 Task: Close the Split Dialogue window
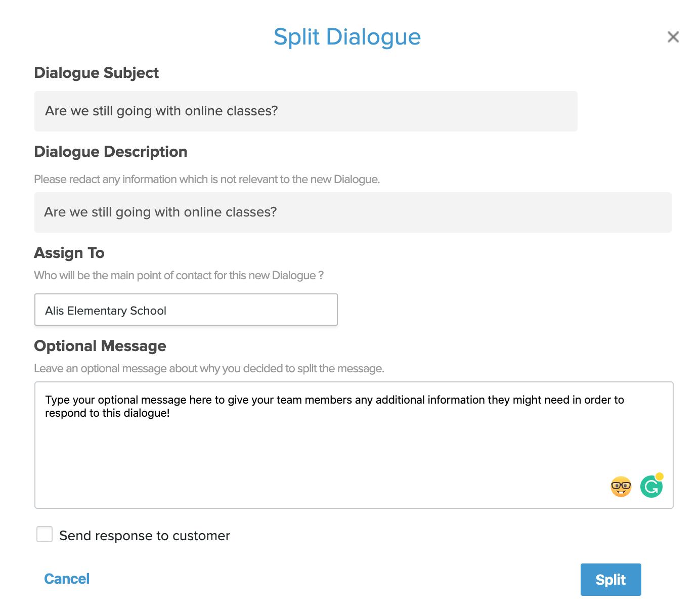[673, 37]
